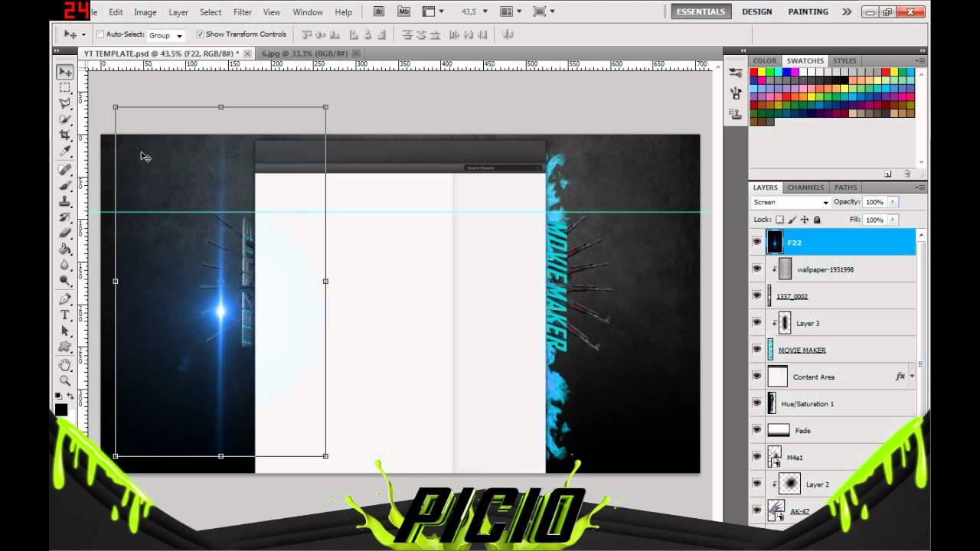980x551 pixels.
Task: Select the Eraser tool
Action: coord(65,233)
